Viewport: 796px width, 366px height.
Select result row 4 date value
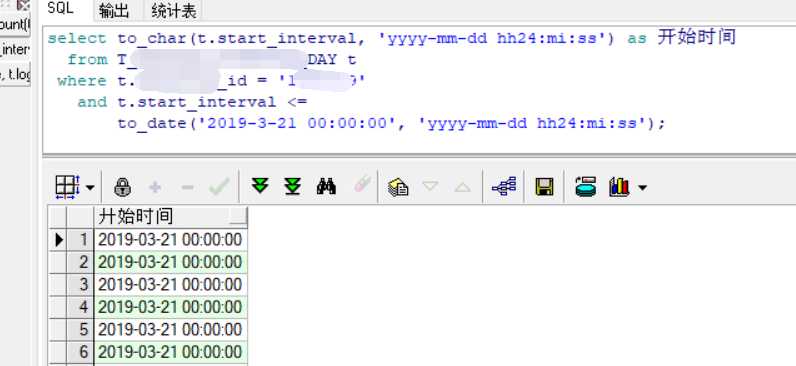[x=171, y=307]
